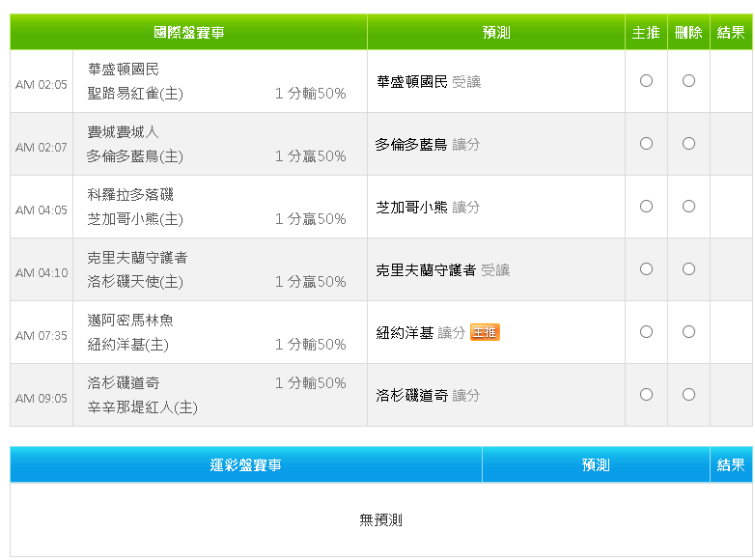The height and width of the screenshot is (560, 755).
Task: Click 克里夫蘭守護者 受讓 prediction text
Action: coord(443,270)
